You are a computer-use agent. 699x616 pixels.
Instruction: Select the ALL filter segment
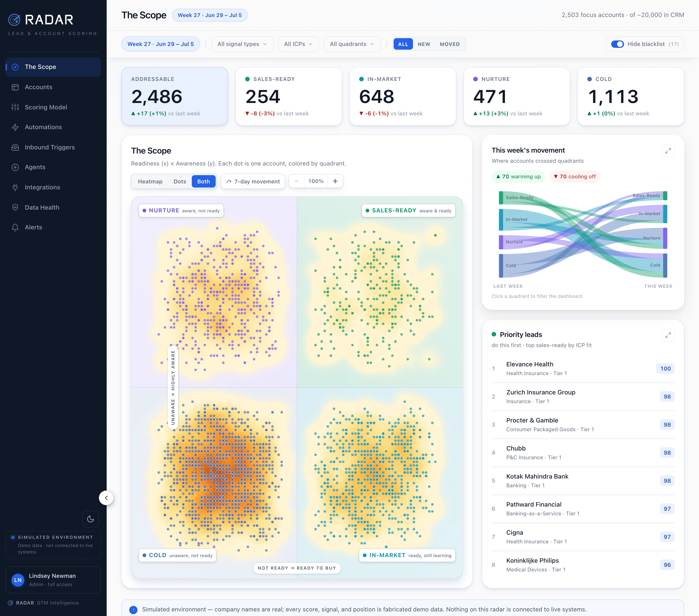[x=403, y=44]
